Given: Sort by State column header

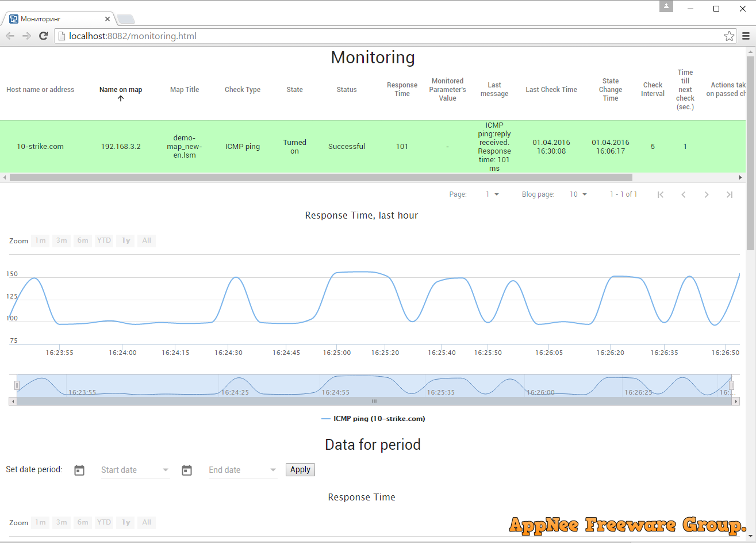Looking at the screenshot, I should coord(294,90).
